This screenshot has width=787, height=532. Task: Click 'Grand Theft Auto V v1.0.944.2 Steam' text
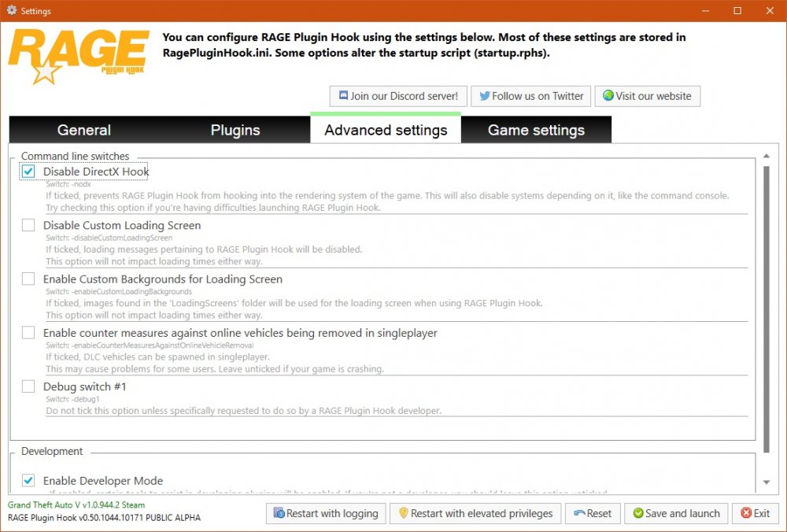coord(76,505)
